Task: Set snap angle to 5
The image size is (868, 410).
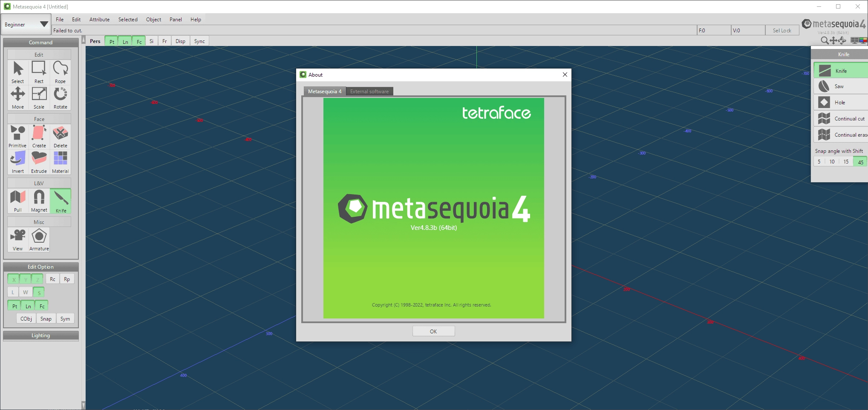Action: coord(819,162)
